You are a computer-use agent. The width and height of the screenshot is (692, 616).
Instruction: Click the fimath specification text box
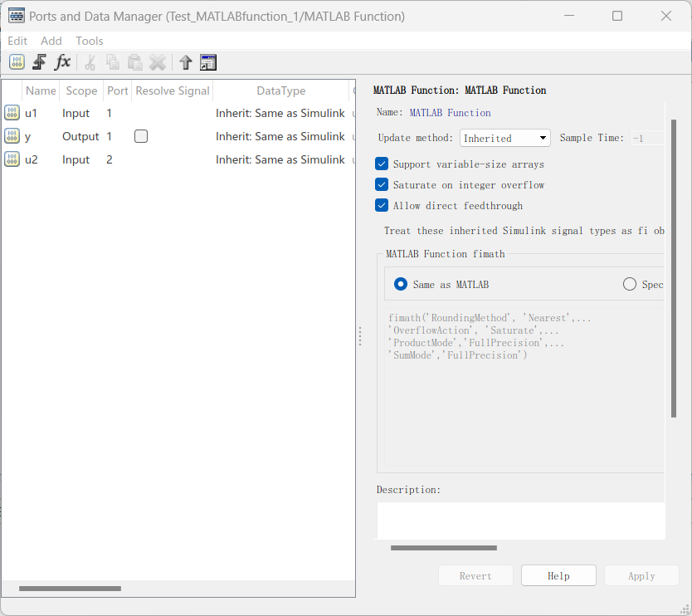point(524,386)
